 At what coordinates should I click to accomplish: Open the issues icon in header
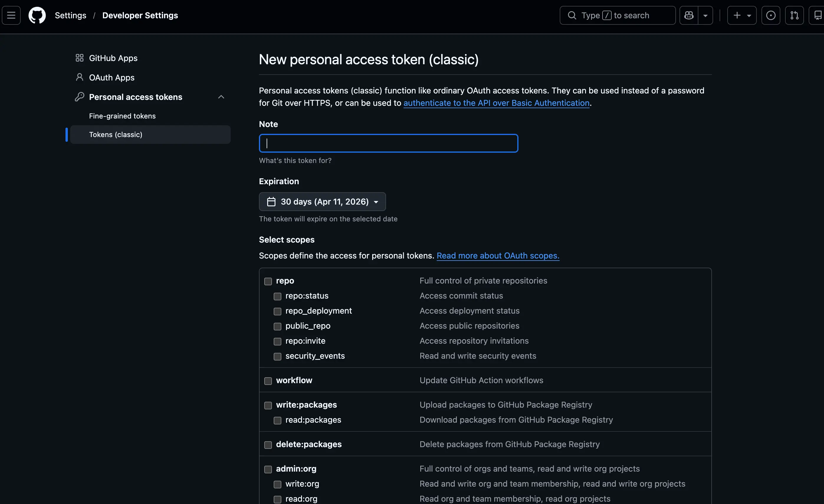coord(771,15)
